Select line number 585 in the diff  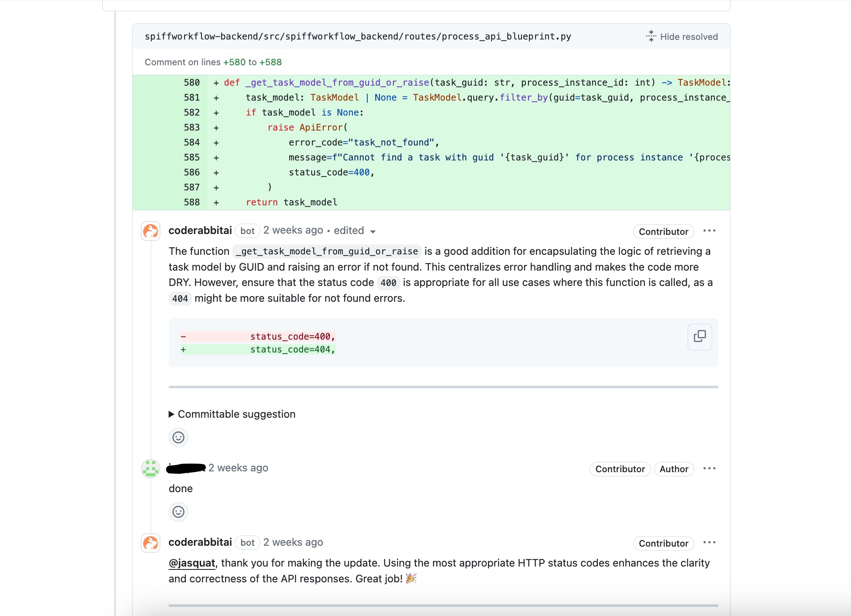[x=192, y=157]
